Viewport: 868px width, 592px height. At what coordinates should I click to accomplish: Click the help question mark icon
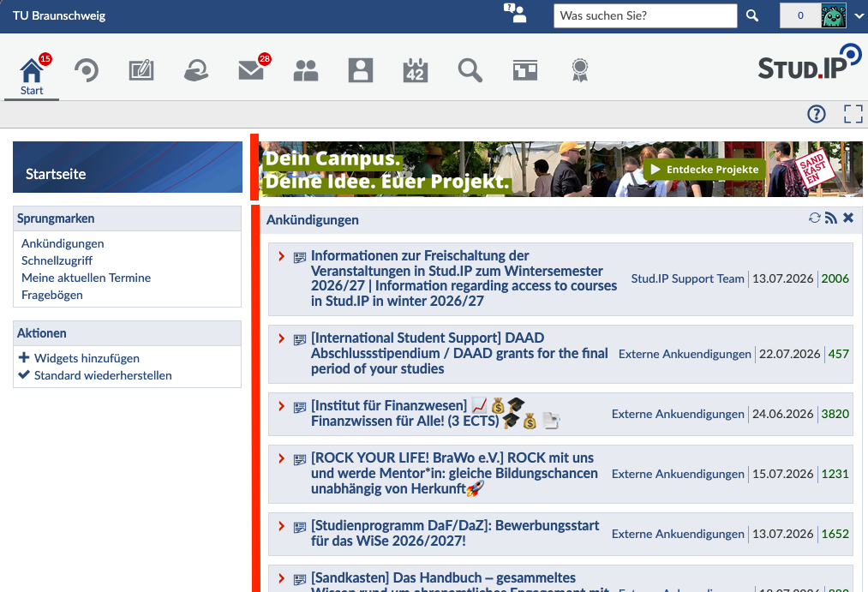coord(816,114)
